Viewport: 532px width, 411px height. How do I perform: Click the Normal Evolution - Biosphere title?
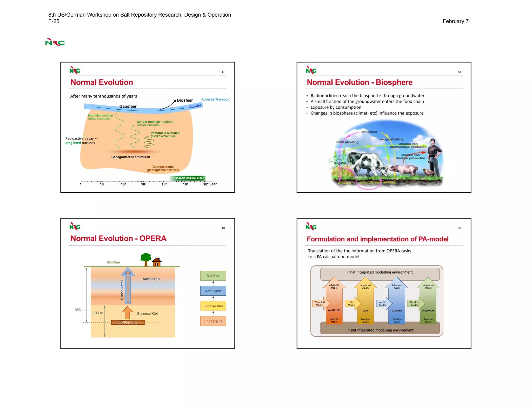tap(360, 82)
